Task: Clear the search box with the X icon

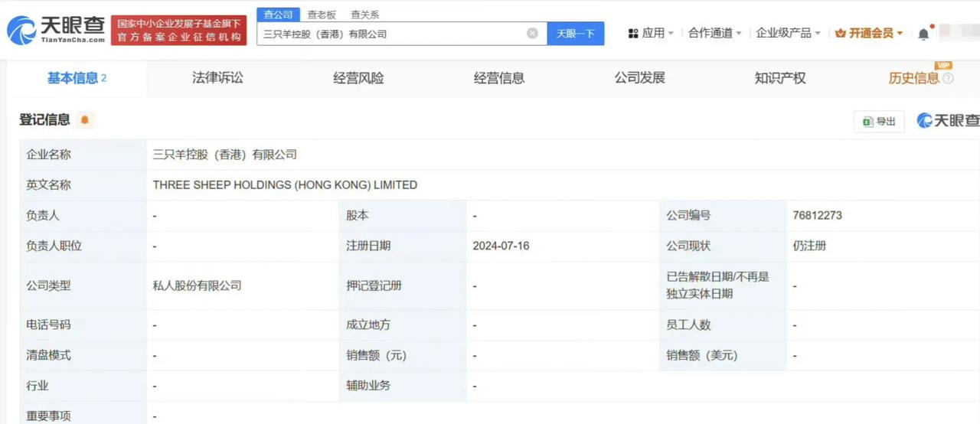Action: click(x=532, y=34)
